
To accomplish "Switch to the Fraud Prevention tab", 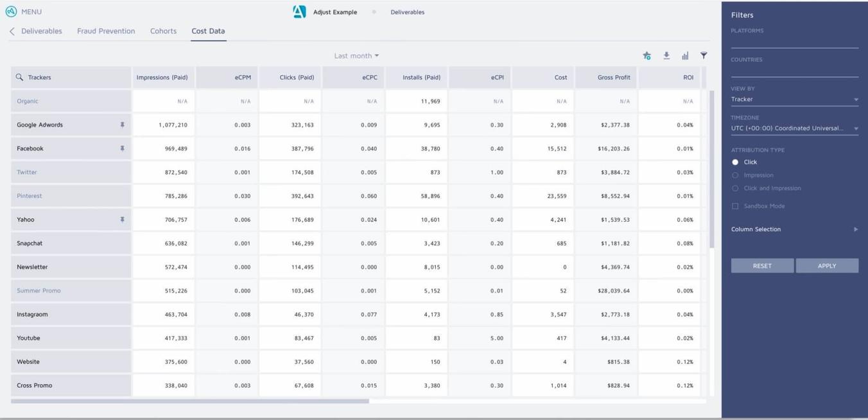I will tap(106, 31).
